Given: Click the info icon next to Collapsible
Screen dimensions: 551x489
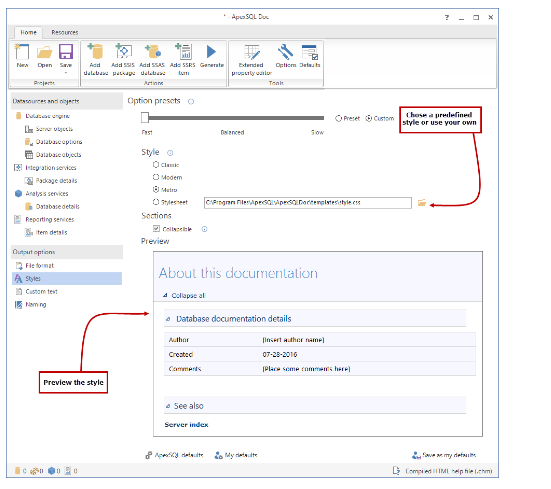Looking at the screenshot, I should click(x=205, y=229).
